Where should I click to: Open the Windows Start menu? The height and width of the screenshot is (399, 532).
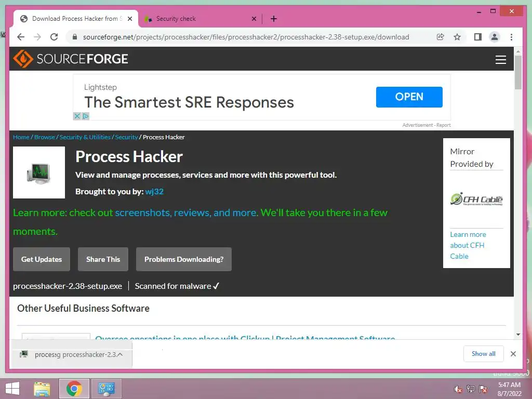point(12,389)
